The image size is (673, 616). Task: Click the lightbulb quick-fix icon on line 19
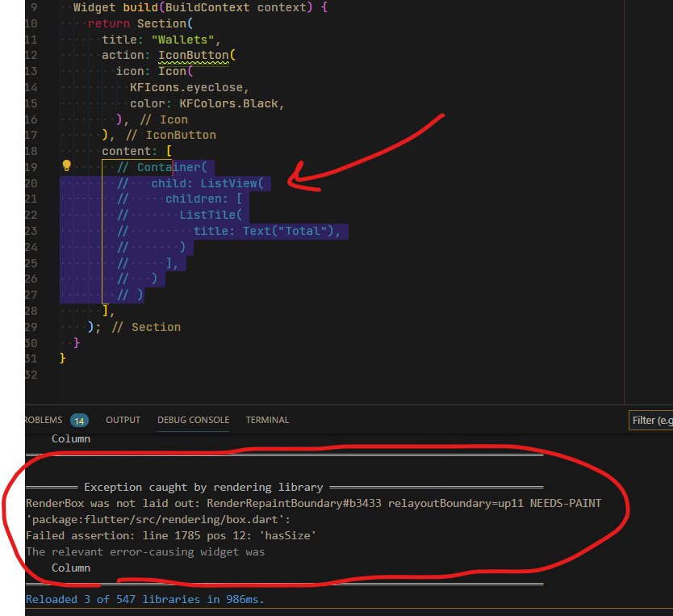[66, 166]
